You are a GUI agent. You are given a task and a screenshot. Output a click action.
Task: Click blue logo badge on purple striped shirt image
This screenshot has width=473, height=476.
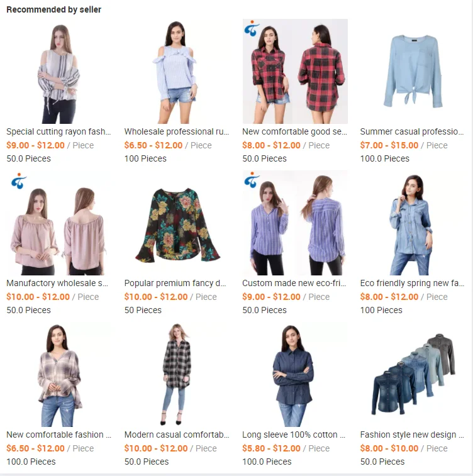(x=252, y=180)
